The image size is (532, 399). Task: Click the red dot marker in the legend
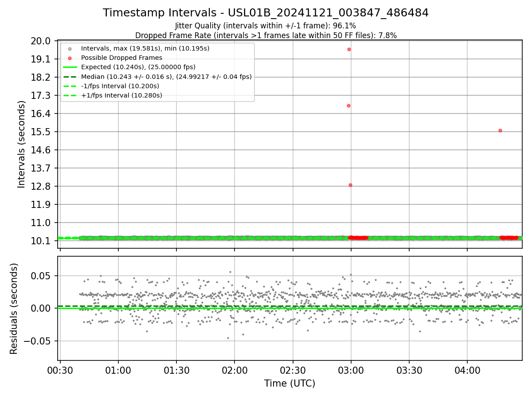(x=70, y=58)
